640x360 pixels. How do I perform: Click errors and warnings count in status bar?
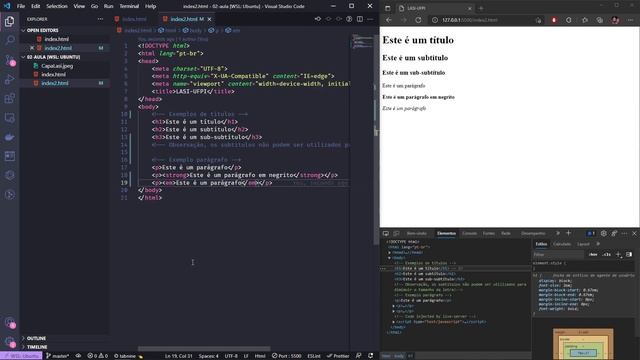click(x=98, y=356)
